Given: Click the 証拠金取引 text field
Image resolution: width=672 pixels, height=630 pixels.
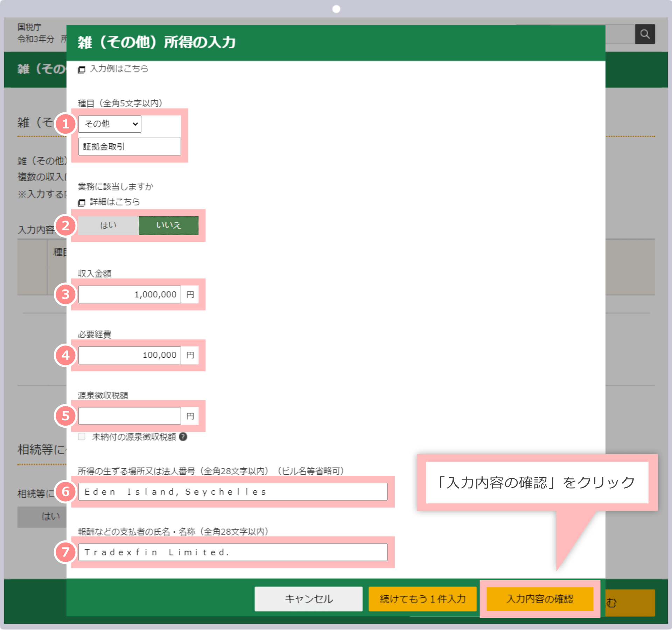Looking at the screenshot, I should click(x=129, y=146).
